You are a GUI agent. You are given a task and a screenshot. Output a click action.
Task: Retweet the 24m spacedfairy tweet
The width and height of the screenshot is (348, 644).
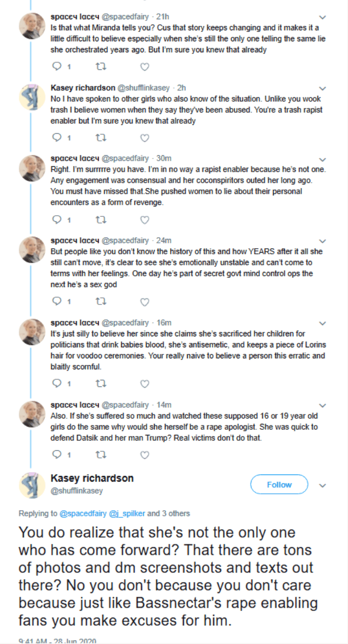click(x=100, y=302)
